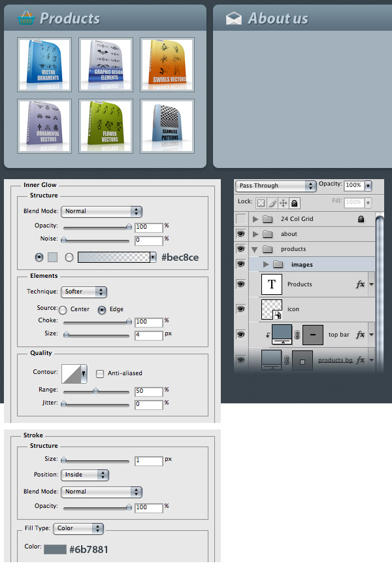Open the Pass Through layer blend mode dropdown

276,186
